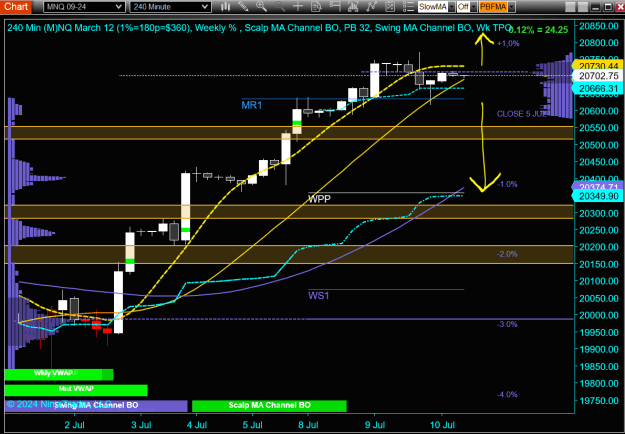Click the 20702.75 current price marker
Screen dimensions: 625x434
pos(597,76)
